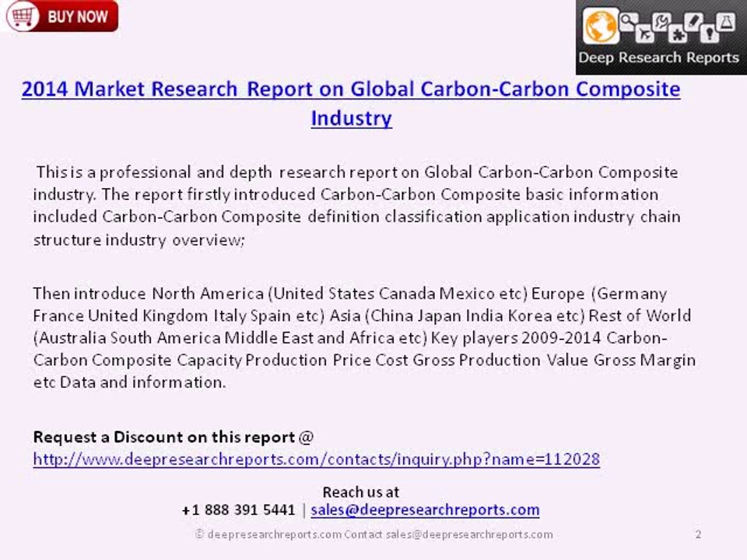Viewport: 747px width, 560px height.
Task: Open the Deep Research Reports logo
Action: point(661,37)
